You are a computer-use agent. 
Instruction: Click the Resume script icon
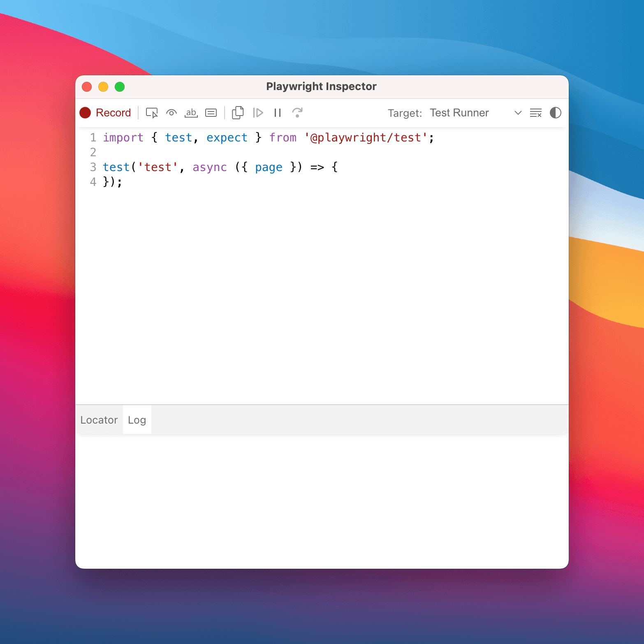coord(258,113)
